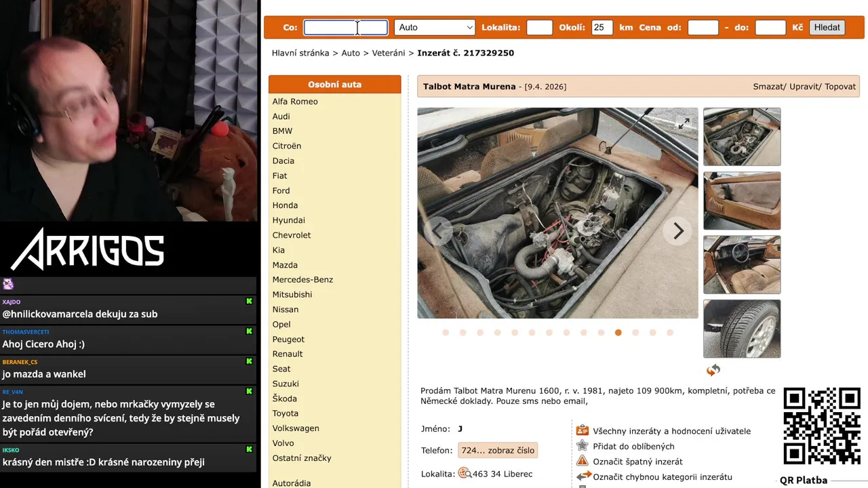The height and width of the screenshot is (488, 868).
Task: Open the Mercedes-Benz brand category
Action: point(302,280)
